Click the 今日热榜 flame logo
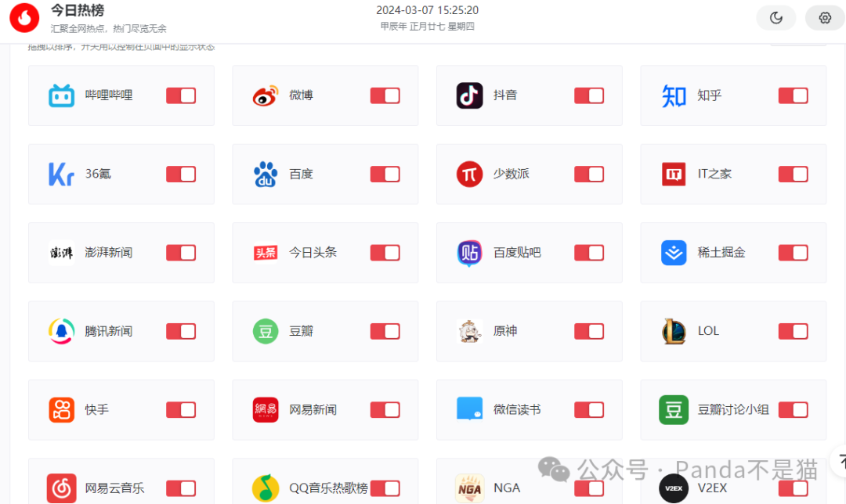The width and height of the screenshot is (846, 504). click(24, 17)
